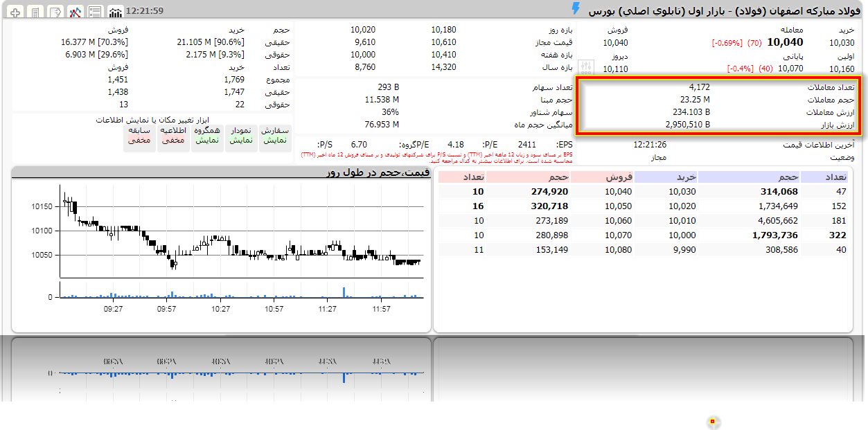
Task: Click the red EPS TTM footnote text
Action: (x=438, y=157)
